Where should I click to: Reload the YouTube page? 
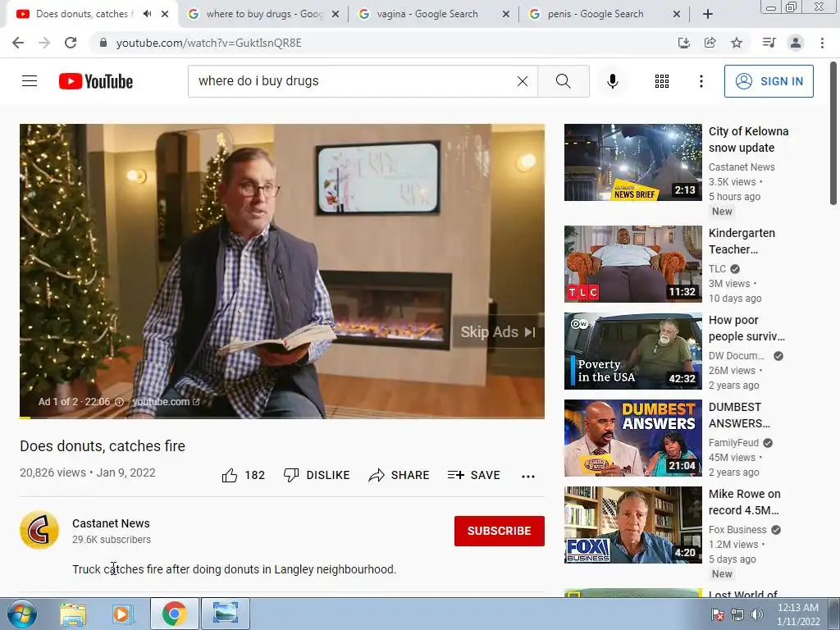pos(71,43)
